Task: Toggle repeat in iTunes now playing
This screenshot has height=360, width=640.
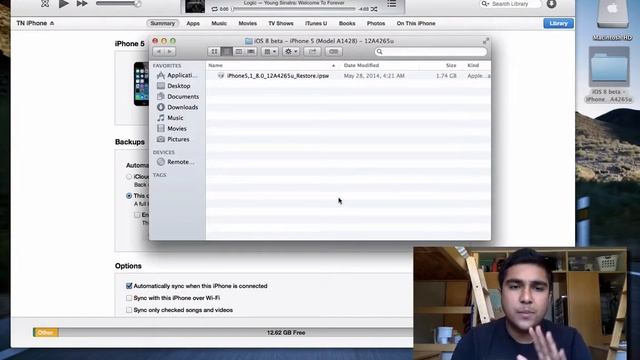Action: (214, 9)
